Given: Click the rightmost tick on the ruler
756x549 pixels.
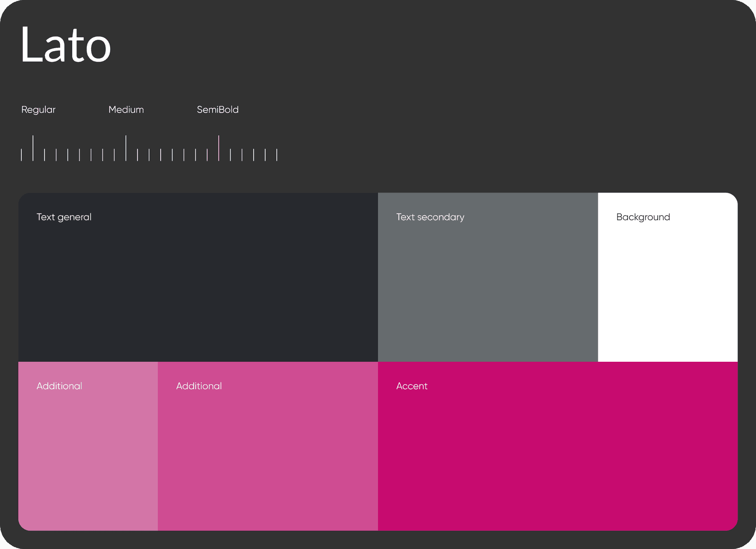Looking at the screenshot, I should tap(277, 155).
